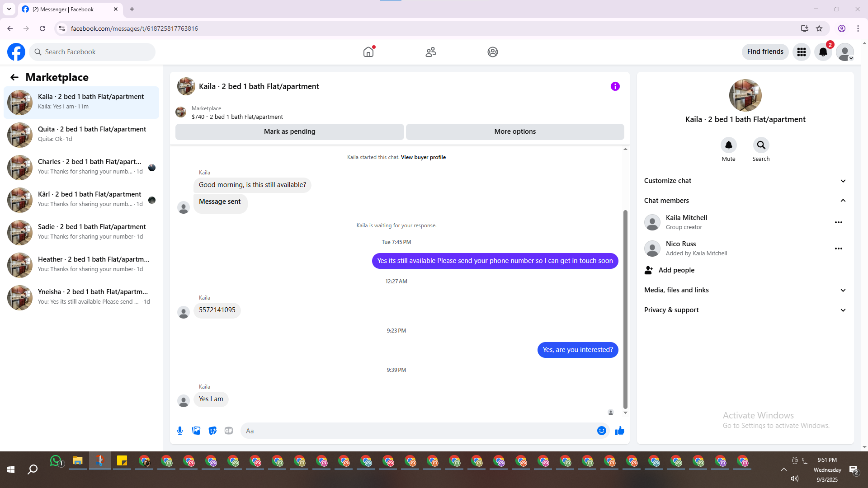Expand the Customize chat section
The height and width of the screenshot is (488, 868).
(x=745, y=181)
